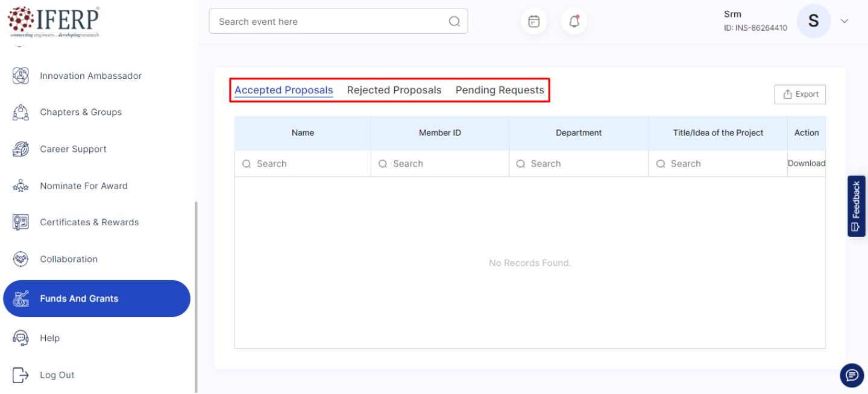Screen dimensions: 868x394
Task: Click the S profile avatar
Action: (x=813, y=21)
